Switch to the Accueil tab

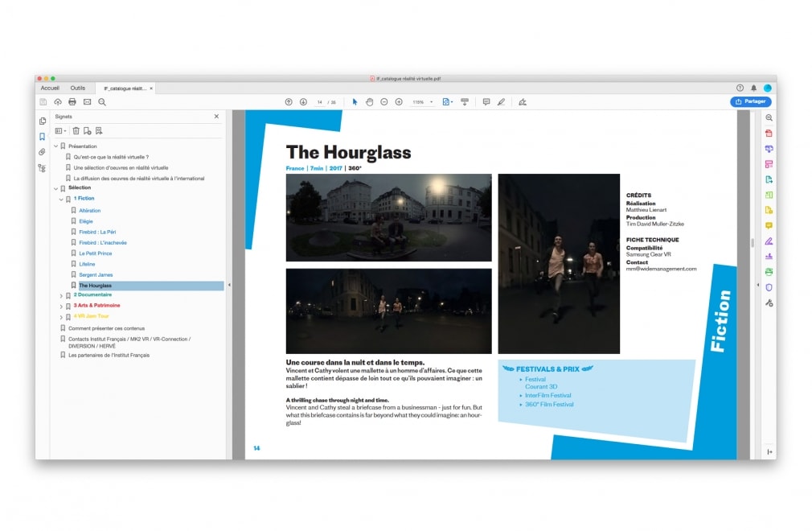click(x=50, y=88)
